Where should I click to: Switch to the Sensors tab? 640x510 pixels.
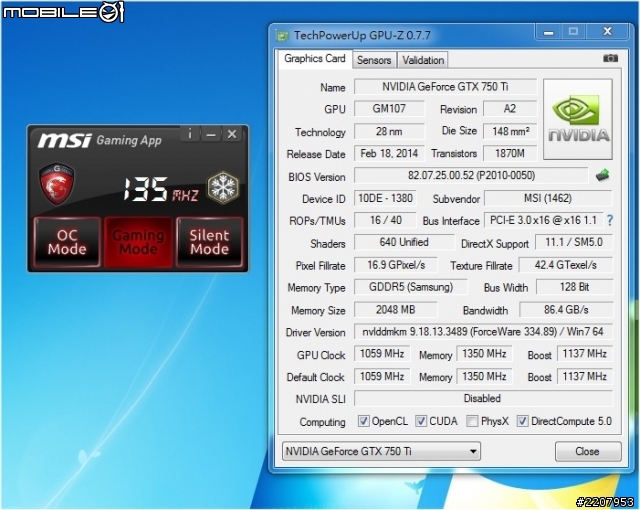click(x=374, y=60)
